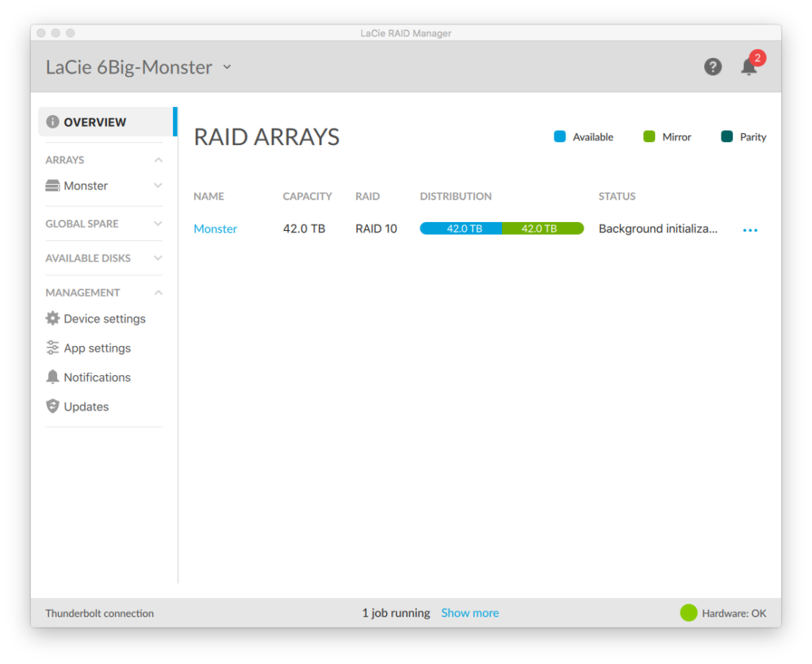Click the Background initialization status text
812x664 pixels.
click(x=658, y=228)
